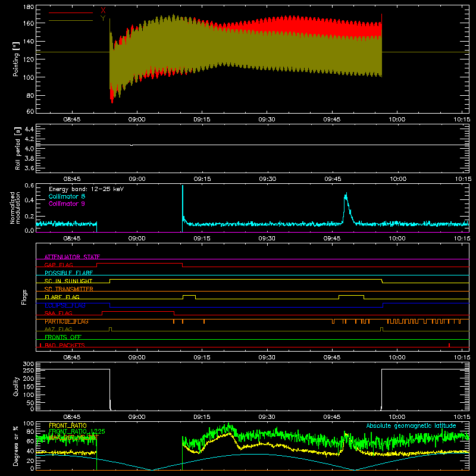Click the AAZ_FLAG pulse near 08:54
476x476 pixels.
[110, 329]
